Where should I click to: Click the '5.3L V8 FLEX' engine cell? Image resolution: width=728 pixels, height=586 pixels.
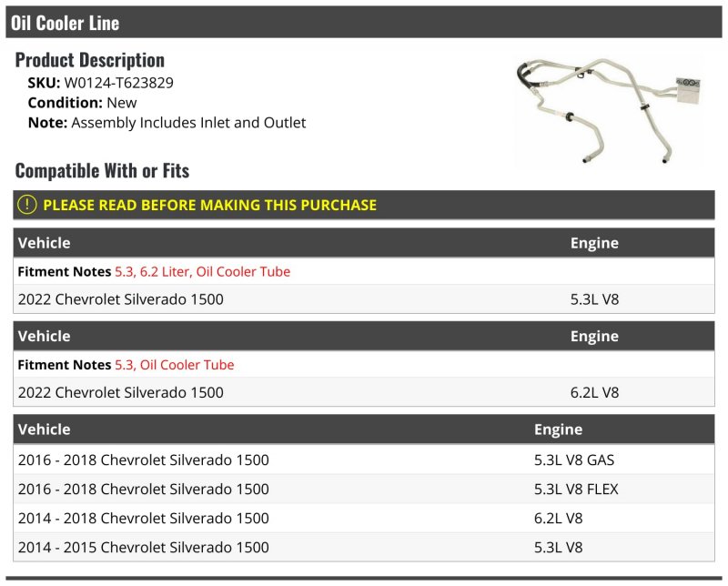pos(576,490)
